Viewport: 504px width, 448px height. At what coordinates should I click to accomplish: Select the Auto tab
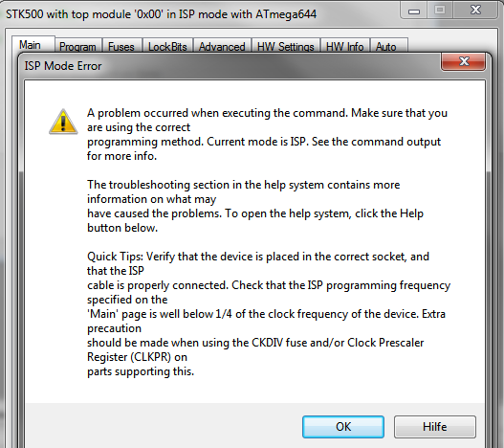pyautogui.click(x=385, y=47)
